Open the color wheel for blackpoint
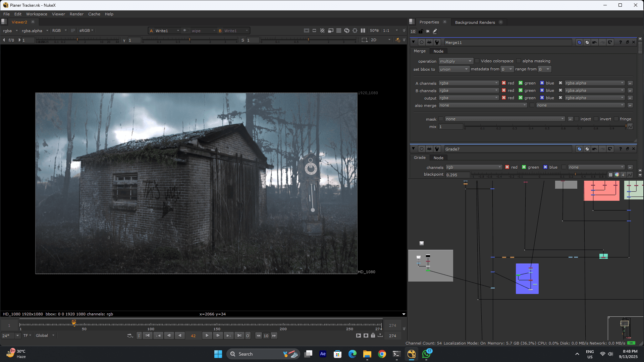Image resolution: width=644 pixels, height=362 pixels. [617, 175]
